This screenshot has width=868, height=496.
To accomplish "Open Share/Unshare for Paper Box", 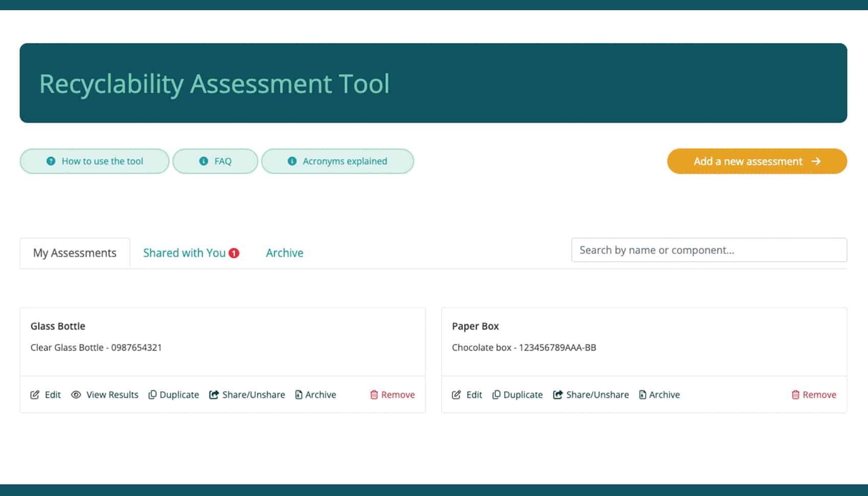I will [x=591, y=394].
